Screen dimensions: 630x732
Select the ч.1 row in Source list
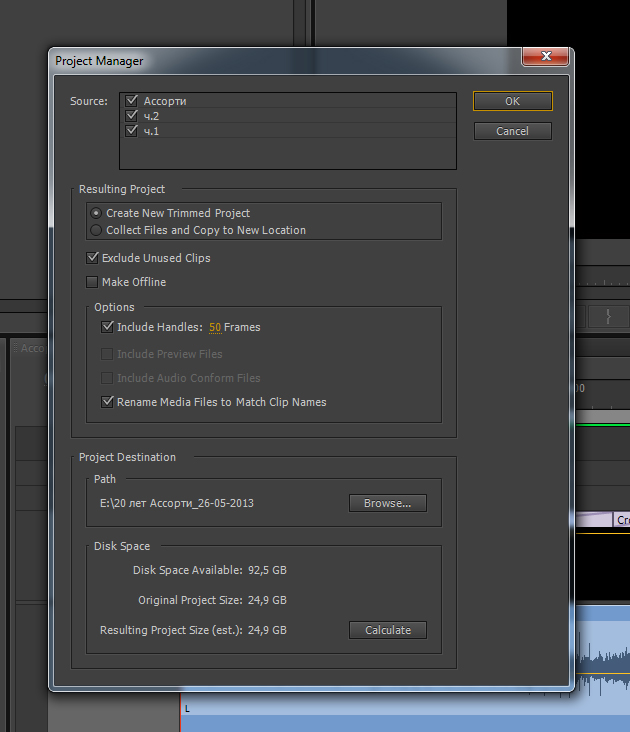pos(288,131)
